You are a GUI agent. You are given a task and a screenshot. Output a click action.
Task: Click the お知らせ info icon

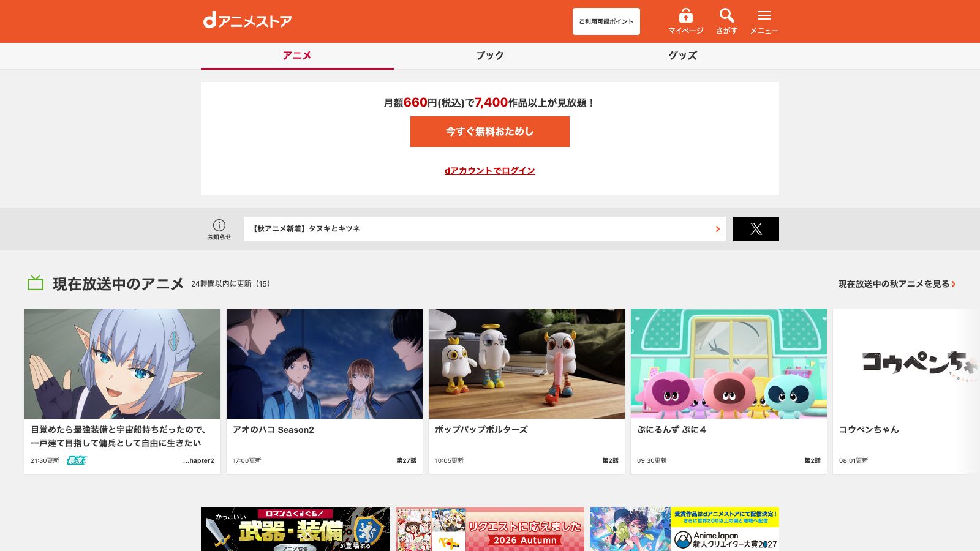[x=219, y=229]
